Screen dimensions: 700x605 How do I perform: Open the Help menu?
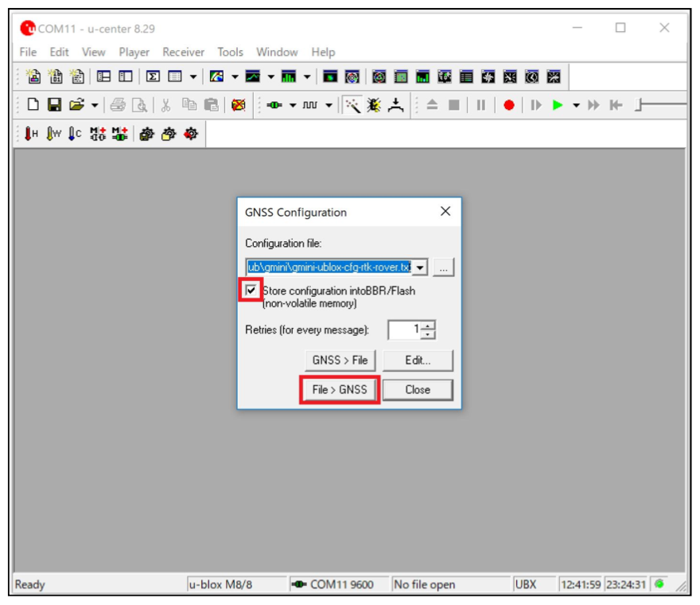323,53
